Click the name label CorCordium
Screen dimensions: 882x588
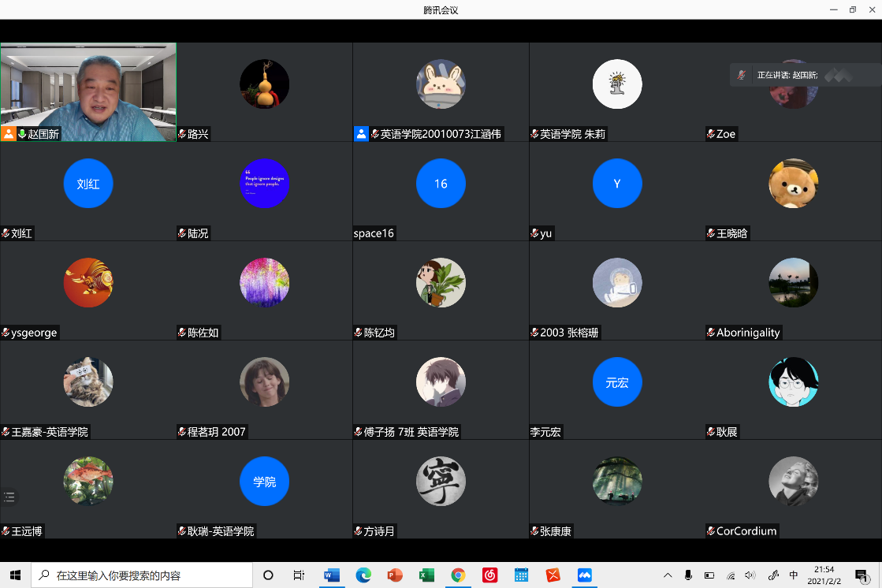[746, 531]
